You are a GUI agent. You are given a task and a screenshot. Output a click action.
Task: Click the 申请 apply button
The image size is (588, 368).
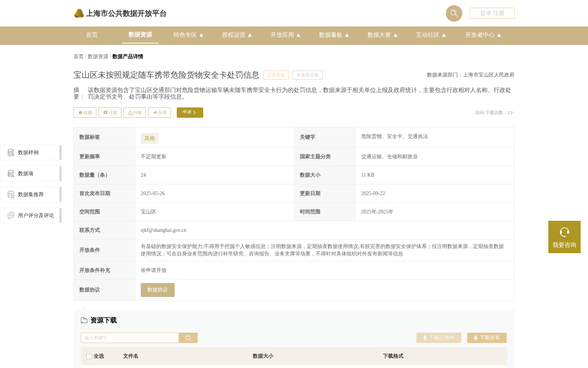(190, 113)
